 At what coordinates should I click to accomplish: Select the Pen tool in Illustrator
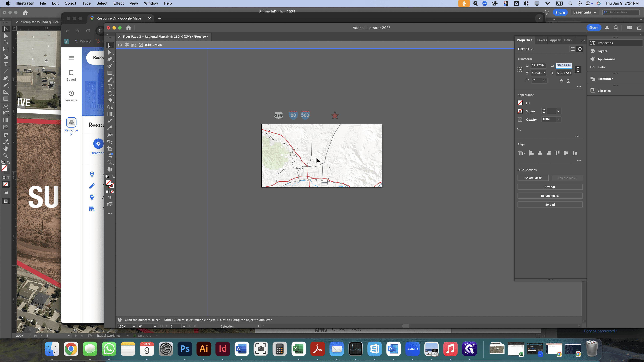pos(110,59)
